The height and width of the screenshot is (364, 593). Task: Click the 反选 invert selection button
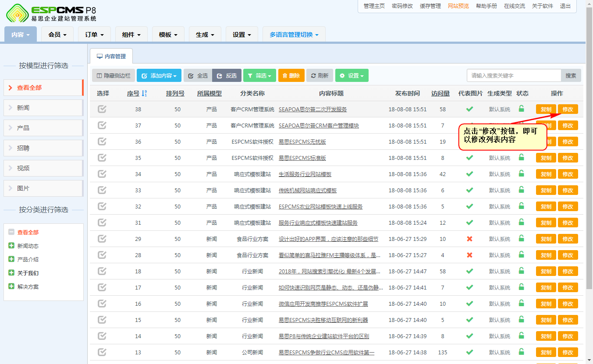point(227,75)
